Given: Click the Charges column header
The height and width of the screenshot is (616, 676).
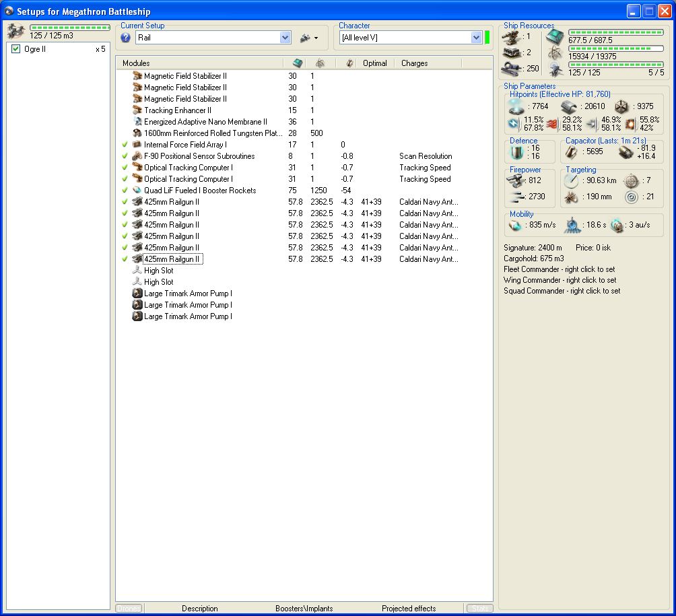Looking at the screenshot, I should tap(414, 63).
